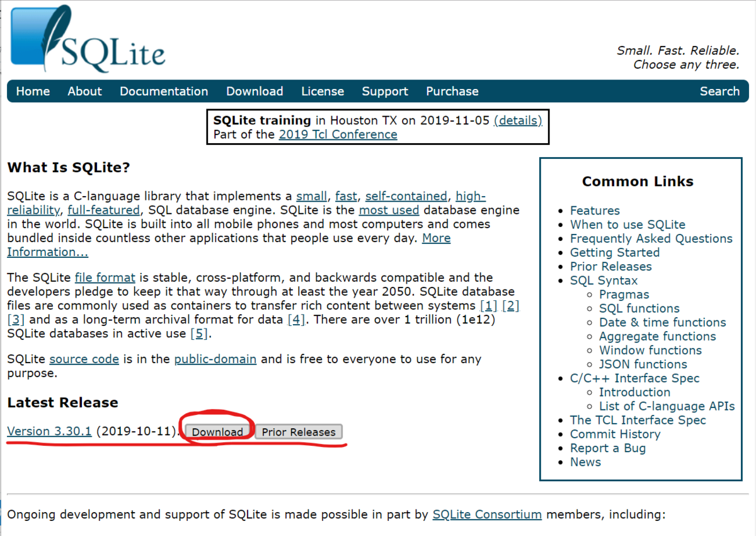Click Search in the navigation bar
756x536 pixels.
tap(719, 91)
